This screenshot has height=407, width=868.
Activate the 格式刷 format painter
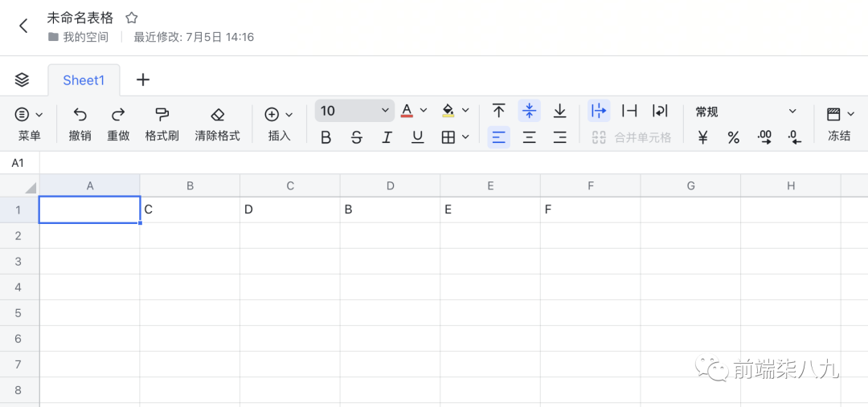pyautogui.click(x=162, y=124)
